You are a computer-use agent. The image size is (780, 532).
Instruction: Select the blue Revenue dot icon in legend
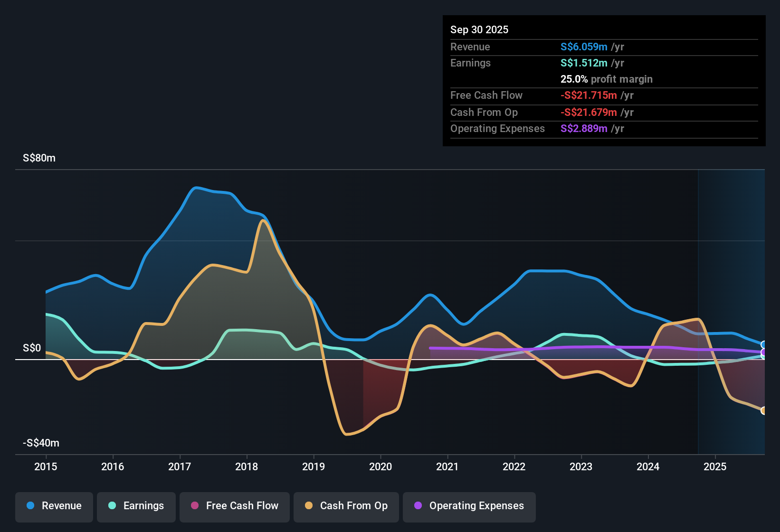point(31,506)
